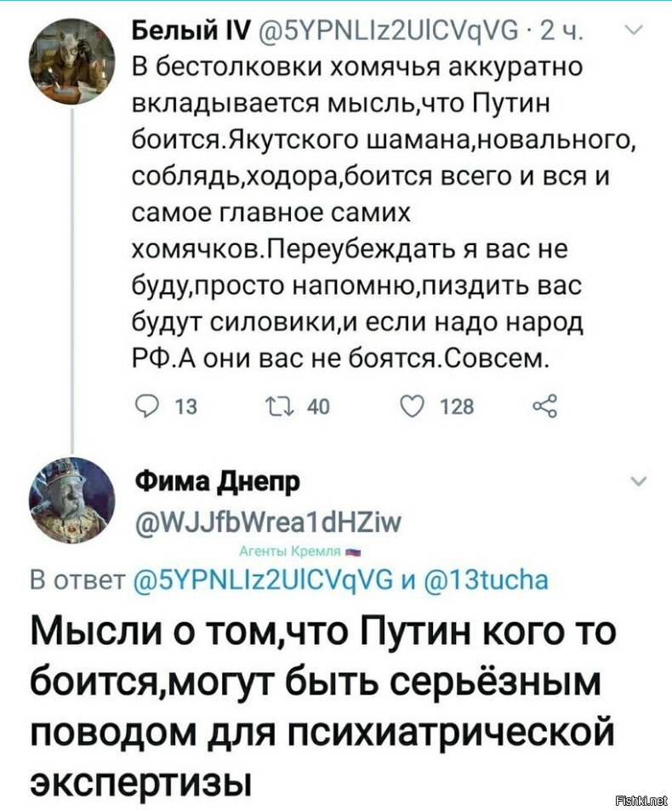Click the 40 retweets count

tap(318, 407)
